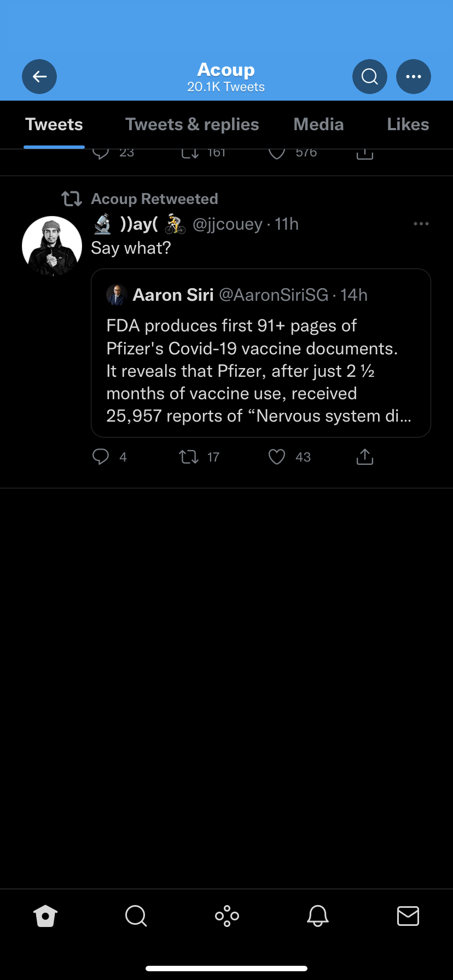Open Notifications bell
The image size is (453, 980).
[x=318, y=916]
